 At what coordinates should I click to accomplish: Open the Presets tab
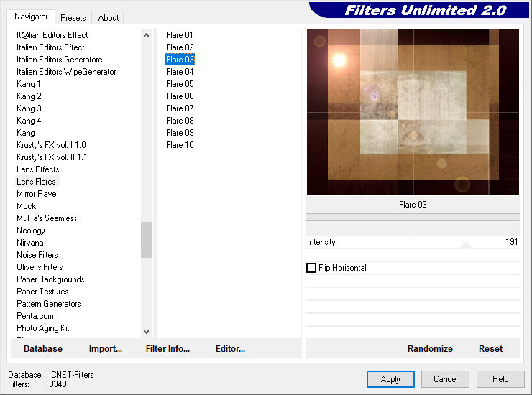pos(73,18)
